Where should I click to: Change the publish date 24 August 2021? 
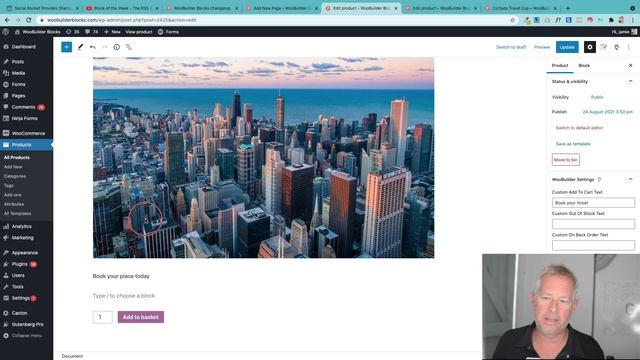[607, 112]
